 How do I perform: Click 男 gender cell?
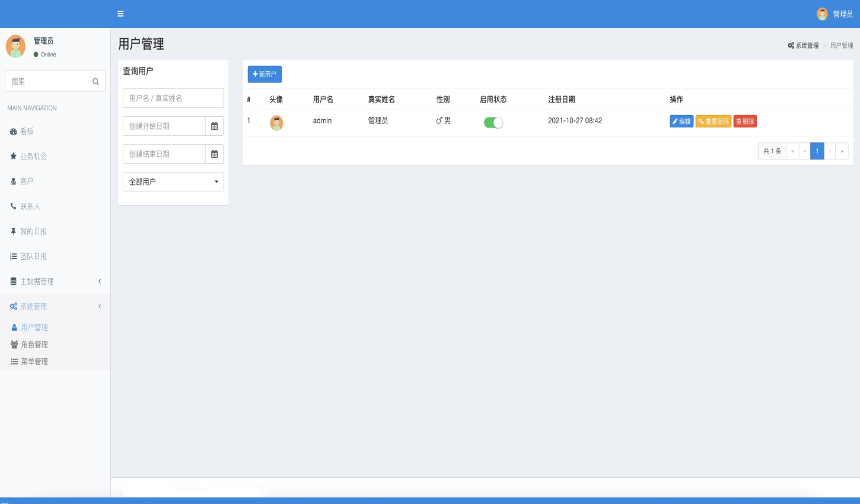coord(444,120)
